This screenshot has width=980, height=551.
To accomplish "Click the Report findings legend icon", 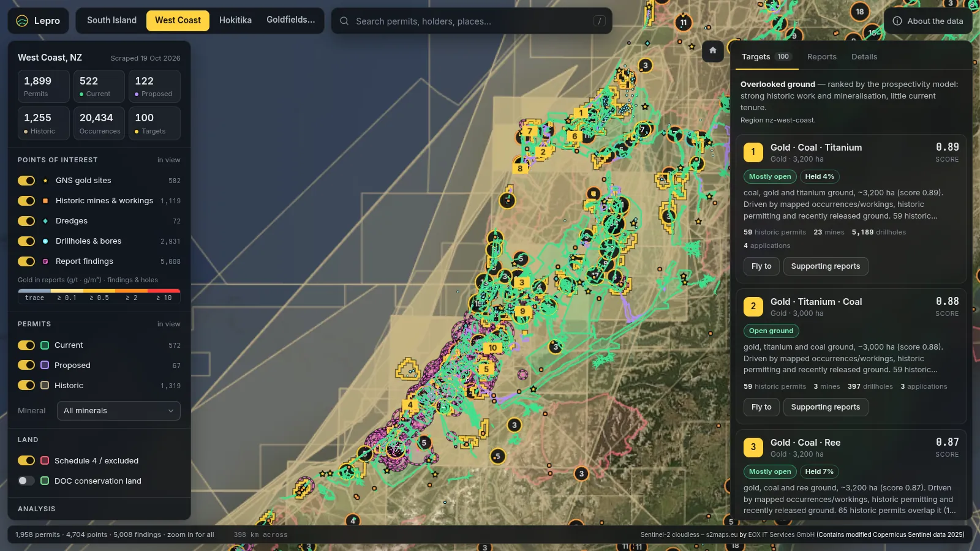I will point(45,261).
